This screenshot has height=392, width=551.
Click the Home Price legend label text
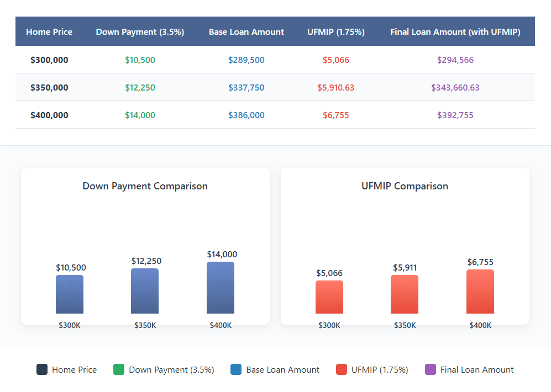(x=75, y=369)
